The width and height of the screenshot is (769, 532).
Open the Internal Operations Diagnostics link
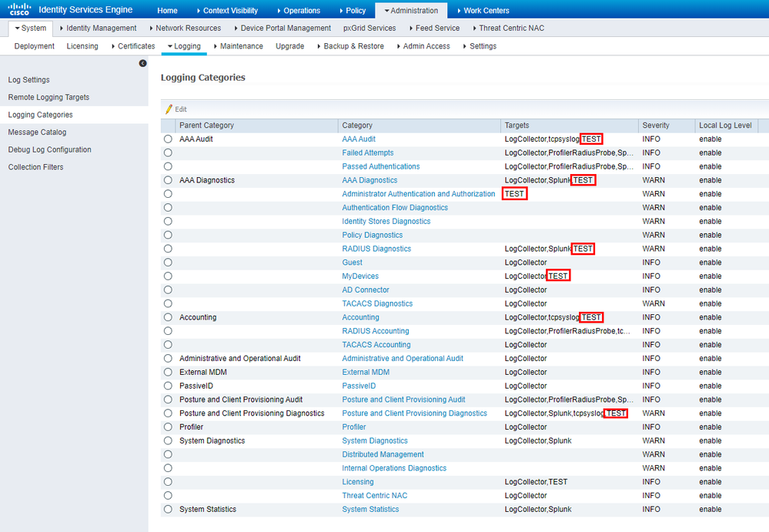click(x=394, y=469)
